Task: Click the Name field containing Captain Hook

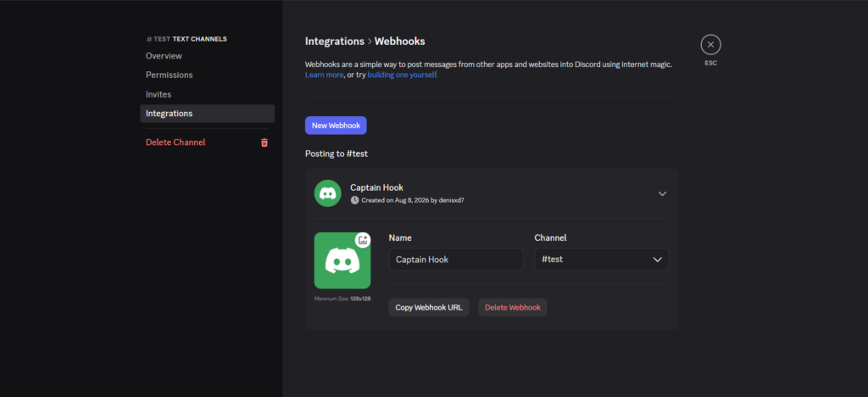Action: pos(456,259)
